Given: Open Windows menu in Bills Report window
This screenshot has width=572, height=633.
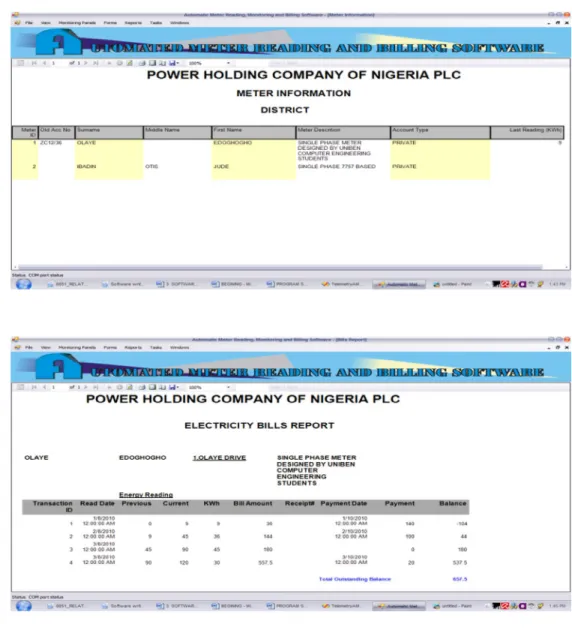Looking at the screenshot, I should point(180,348).
